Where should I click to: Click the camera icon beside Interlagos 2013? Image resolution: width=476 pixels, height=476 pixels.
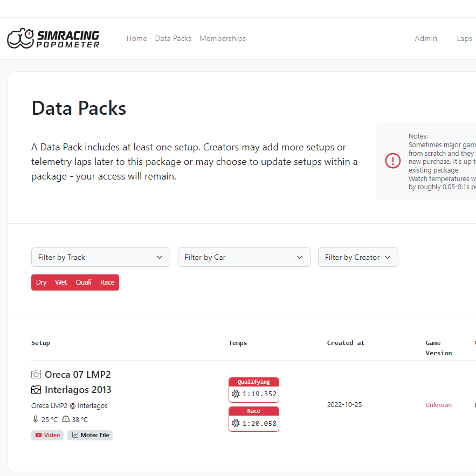click(36, 390)
